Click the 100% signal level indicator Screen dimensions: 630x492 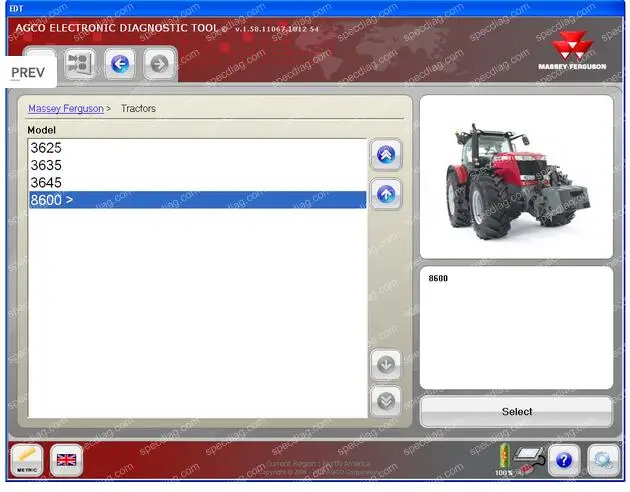coord(504,460)
